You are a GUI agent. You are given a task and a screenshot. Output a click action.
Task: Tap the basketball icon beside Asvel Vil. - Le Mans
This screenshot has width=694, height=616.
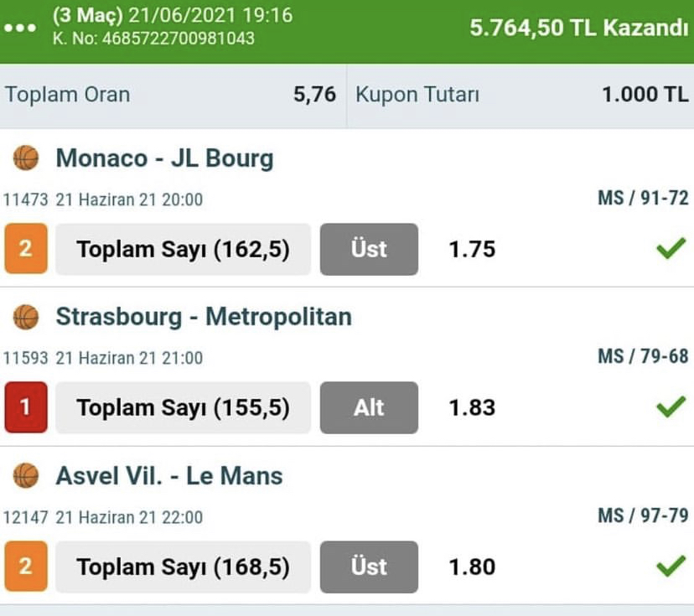[x=26, y=475]
